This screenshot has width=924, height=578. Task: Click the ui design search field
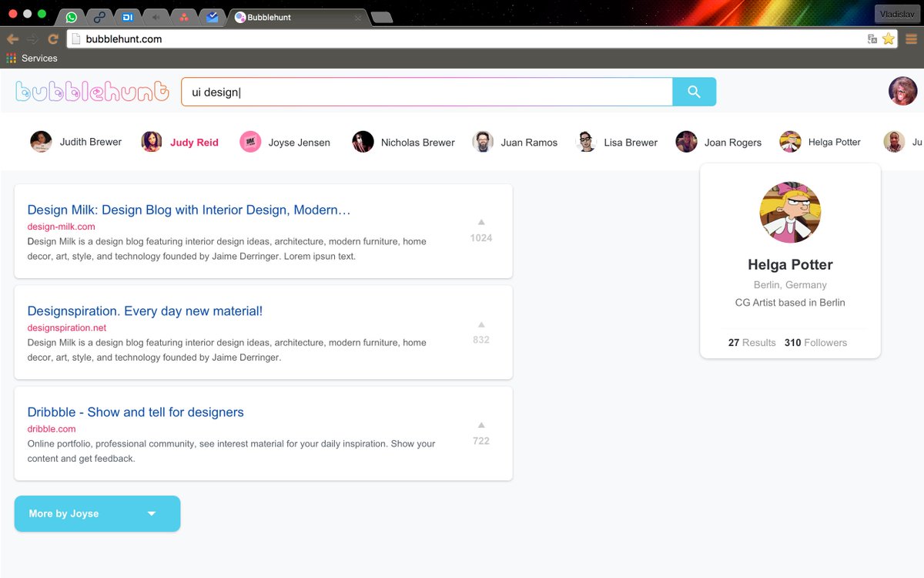427,92
